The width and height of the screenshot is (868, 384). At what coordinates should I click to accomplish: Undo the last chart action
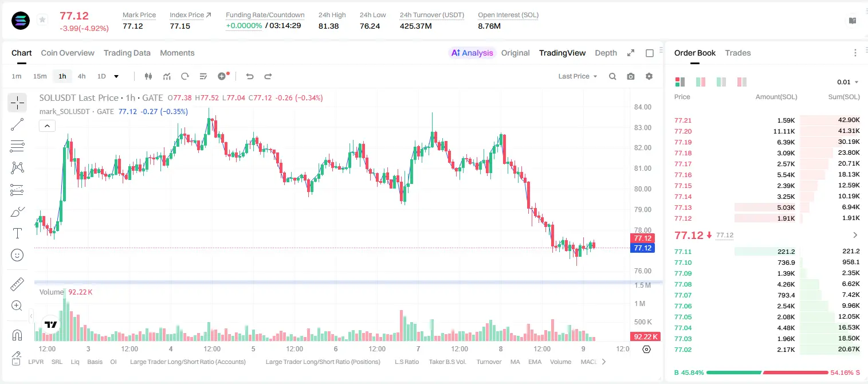pyautogui.click(x=249, y=76)
